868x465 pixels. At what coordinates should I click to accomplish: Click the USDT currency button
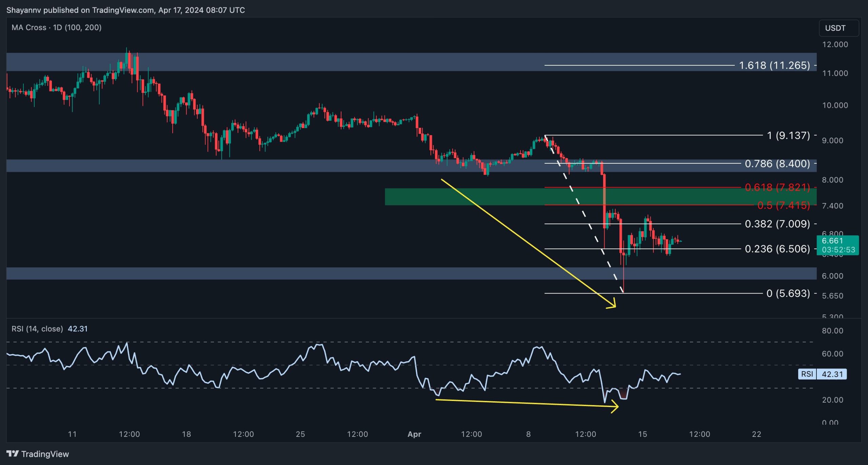(839, 28)
